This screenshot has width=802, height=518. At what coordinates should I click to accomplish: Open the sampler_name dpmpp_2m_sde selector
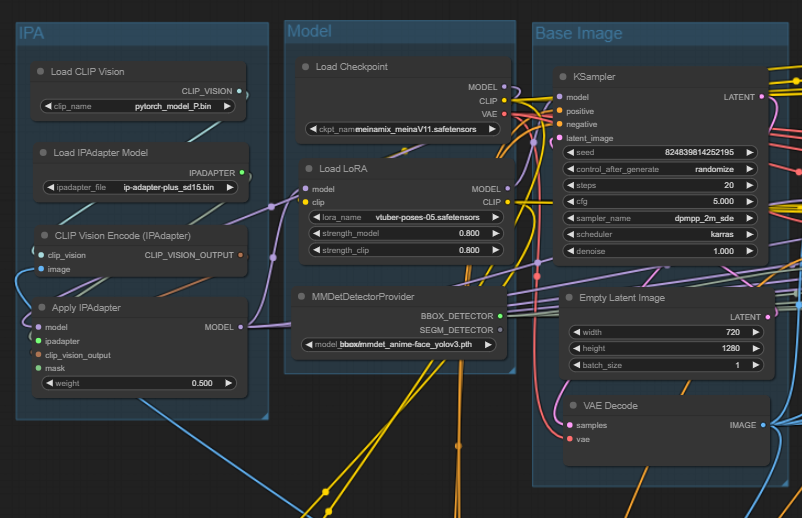(660, 218)
